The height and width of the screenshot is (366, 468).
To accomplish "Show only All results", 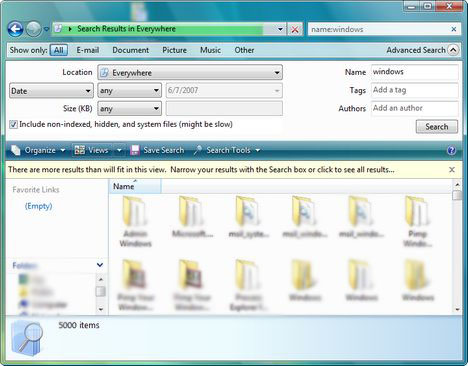I will [x=59, y=50].
